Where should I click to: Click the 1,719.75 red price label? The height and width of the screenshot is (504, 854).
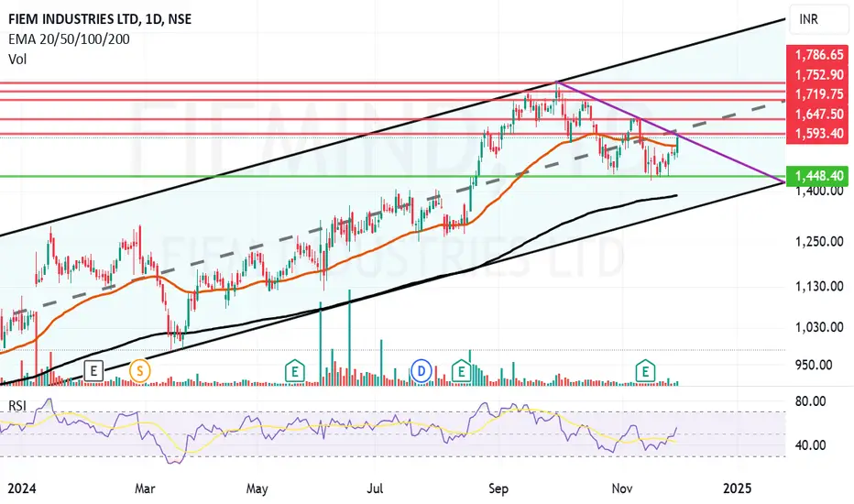tap(818, 94)
